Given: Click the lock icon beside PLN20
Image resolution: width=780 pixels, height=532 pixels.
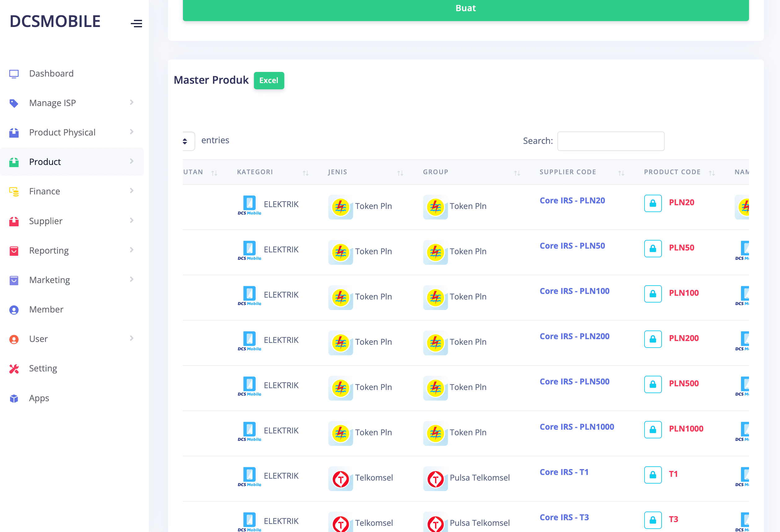Looking at the screenshot, I should coord(653,203).
